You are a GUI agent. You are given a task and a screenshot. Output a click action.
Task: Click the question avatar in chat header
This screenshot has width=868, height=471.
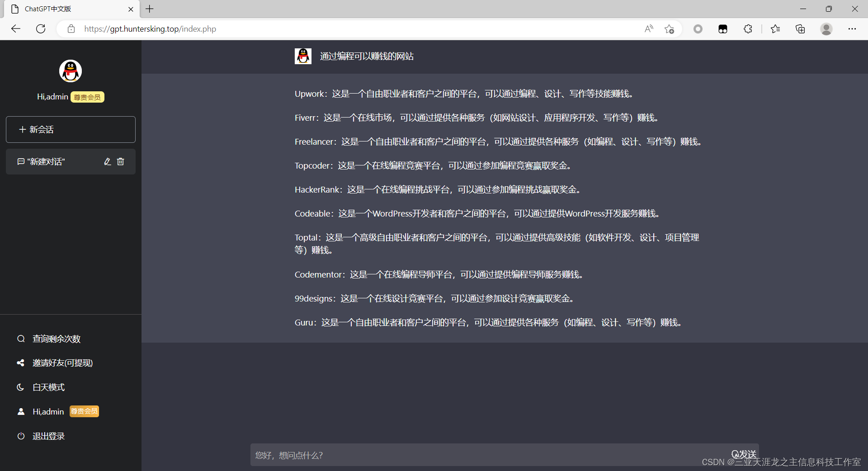tap(303, 56)
